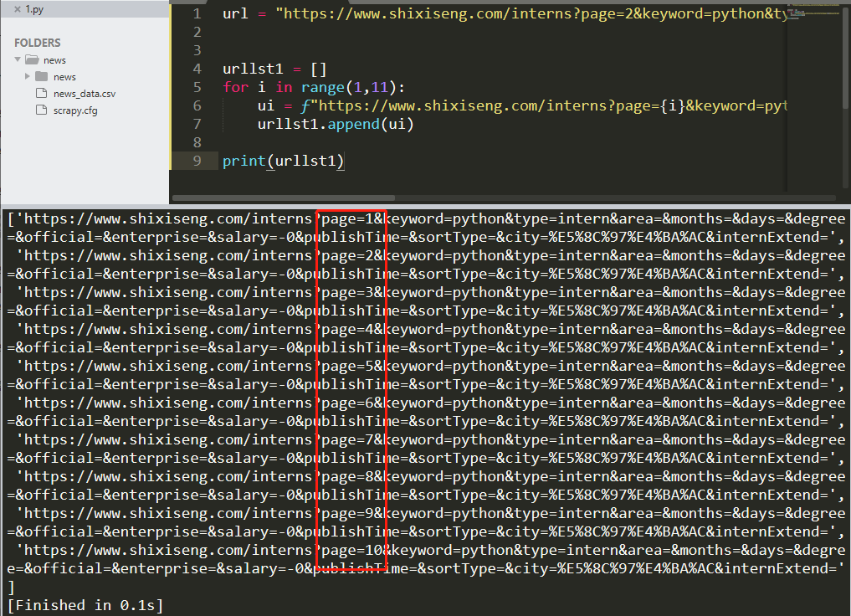The width and height of the screenshot is (851, 616).
Task: Open news_data.csv file
Action: point(85,94)
